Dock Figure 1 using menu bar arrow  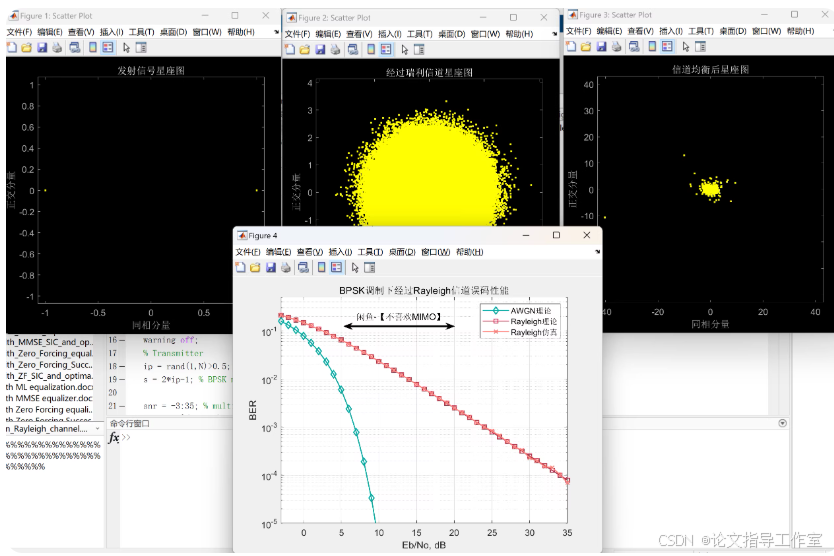[x=277, y=32]
